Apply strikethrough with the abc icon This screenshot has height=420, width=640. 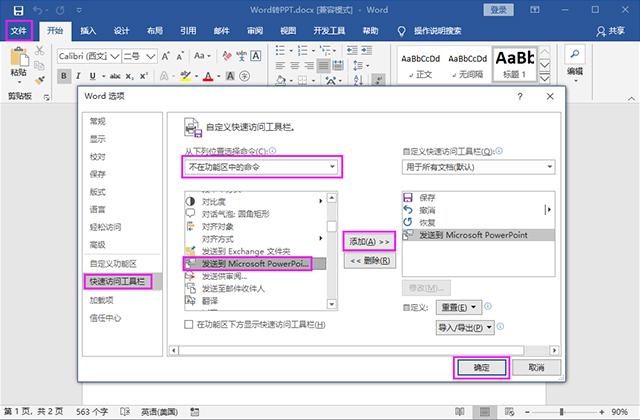(x=115, y=76)
